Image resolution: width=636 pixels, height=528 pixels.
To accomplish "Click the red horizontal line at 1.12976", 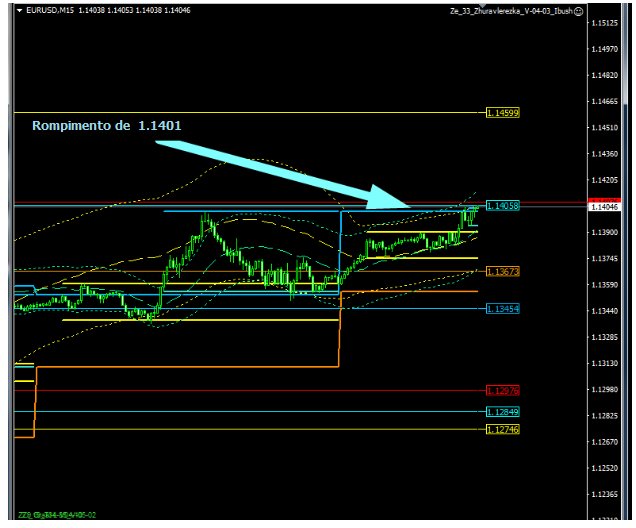I will [x=250, y=391].
